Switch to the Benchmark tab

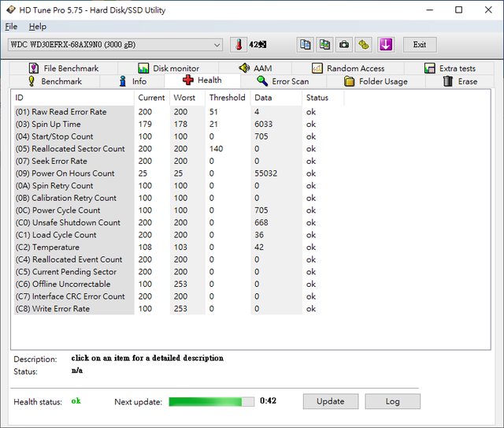point(54,81)
